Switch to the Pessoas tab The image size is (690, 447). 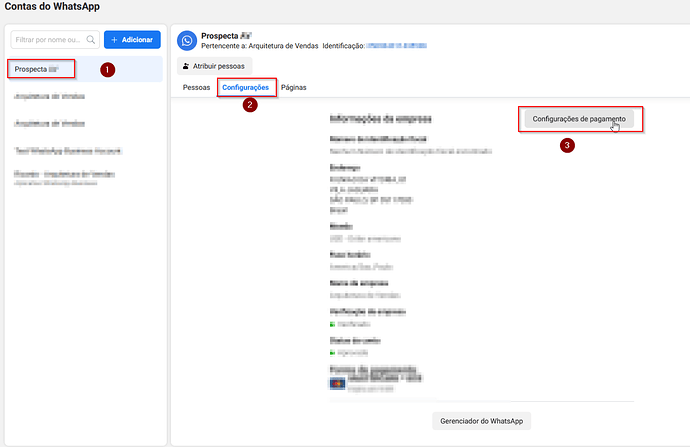(196, 88)
